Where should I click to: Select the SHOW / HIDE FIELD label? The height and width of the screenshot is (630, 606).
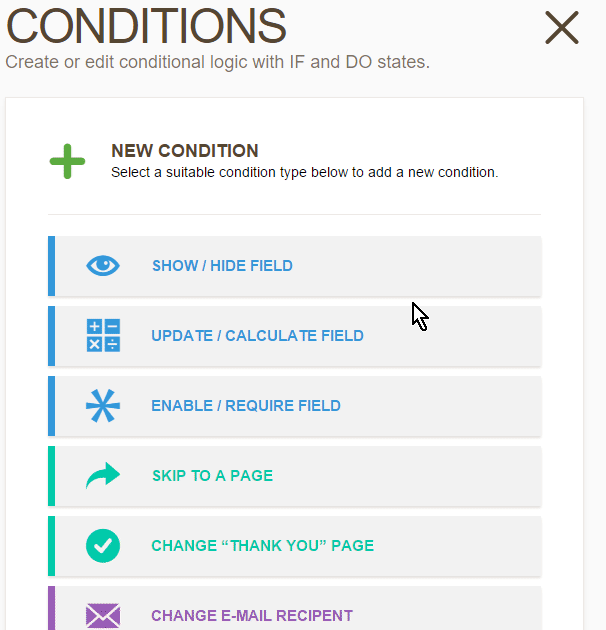(222, 266)
